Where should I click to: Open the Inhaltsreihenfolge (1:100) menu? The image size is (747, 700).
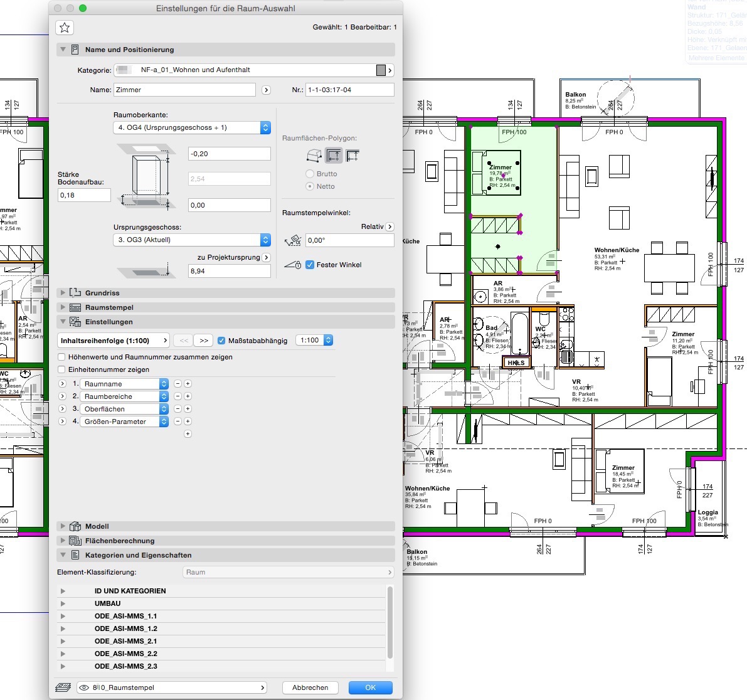click(114, 341)
